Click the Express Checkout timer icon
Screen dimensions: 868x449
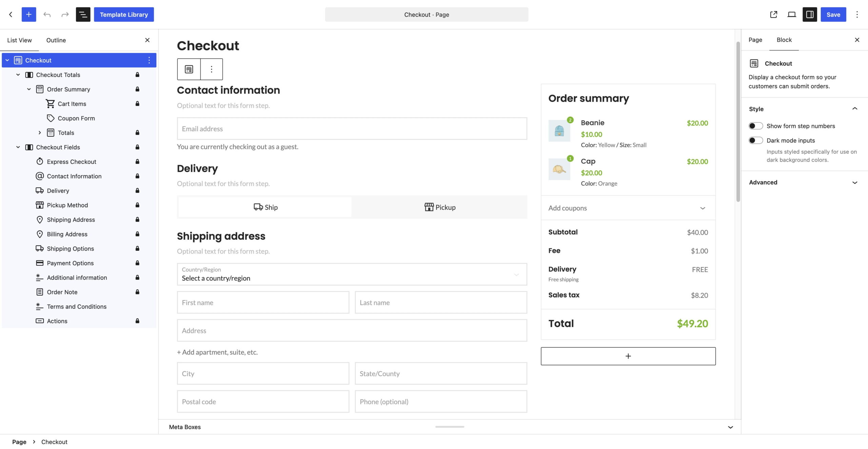[40, 162]
